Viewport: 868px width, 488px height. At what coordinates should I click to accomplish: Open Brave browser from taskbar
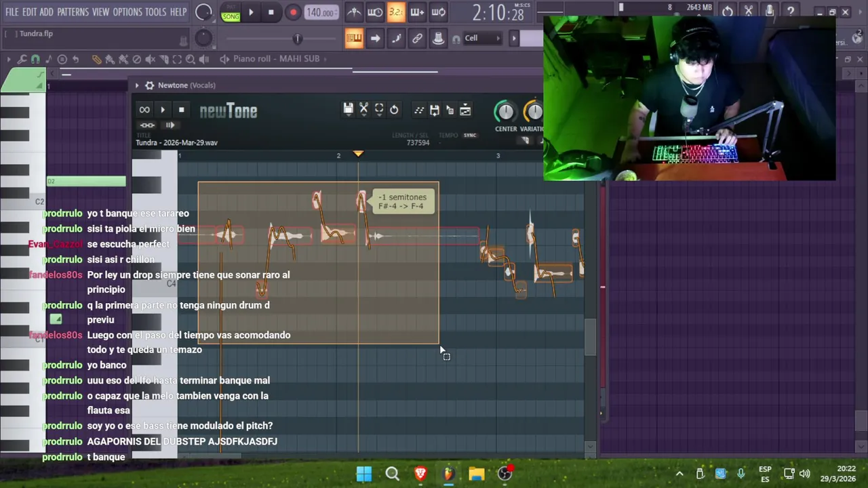[x=420, y=474]
